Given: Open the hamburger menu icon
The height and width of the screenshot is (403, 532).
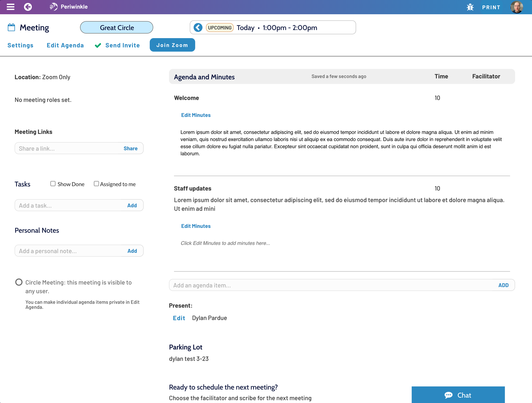Looking at the screenshot, I should click(10, 7).
